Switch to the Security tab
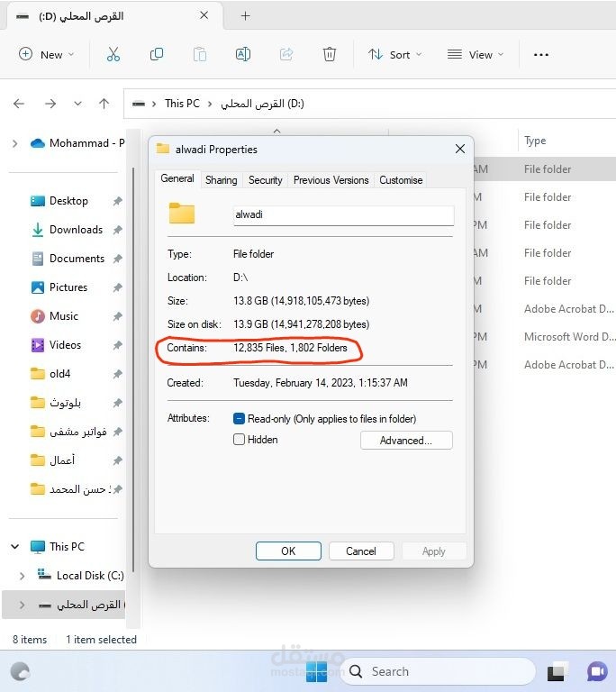 coord(265,180)
